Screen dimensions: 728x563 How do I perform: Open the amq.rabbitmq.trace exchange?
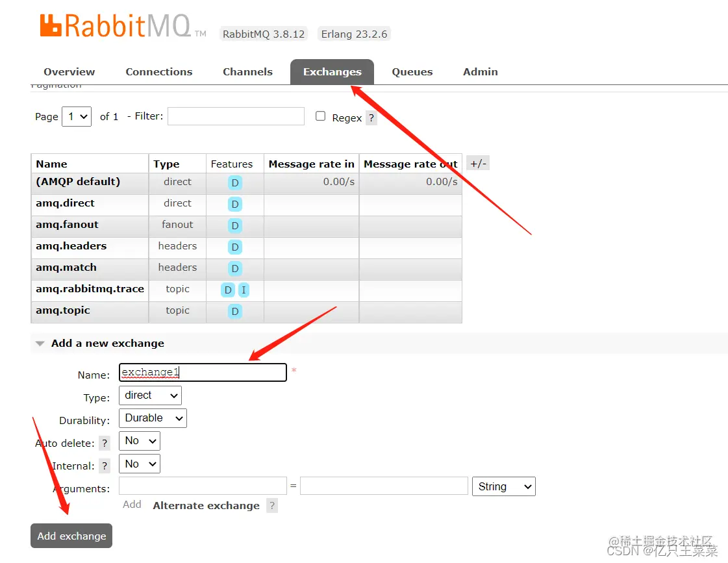[90, 289]
